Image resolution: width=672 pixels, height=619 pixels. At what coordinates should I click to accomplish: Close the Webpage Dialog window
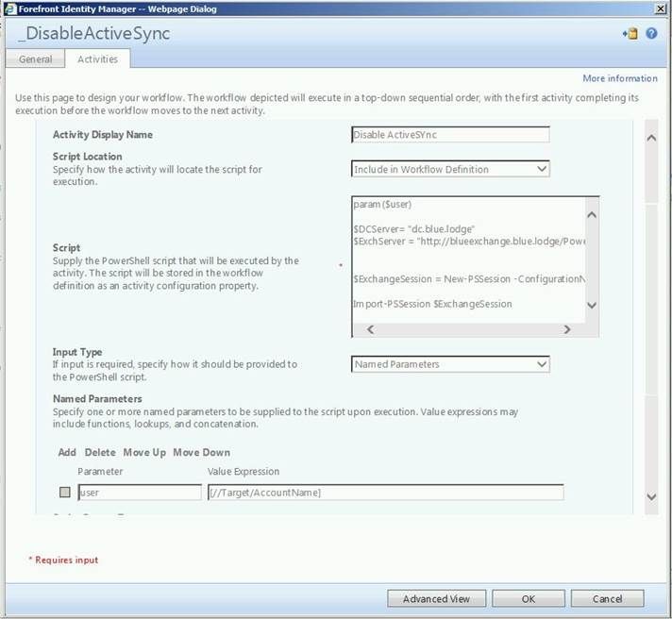tap(661, 8)
